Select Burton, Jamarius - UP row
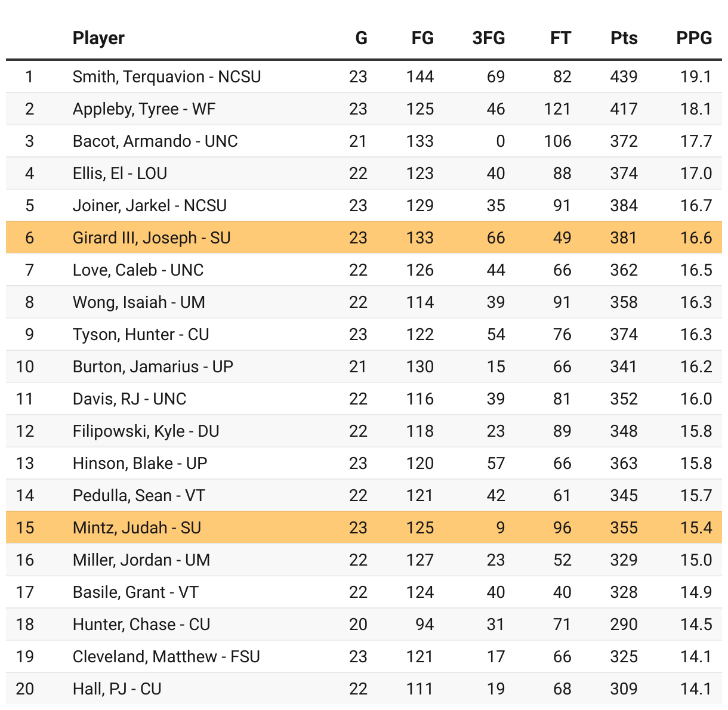The width and height of the screenshot is (728, 710). (x=364, y=366)
